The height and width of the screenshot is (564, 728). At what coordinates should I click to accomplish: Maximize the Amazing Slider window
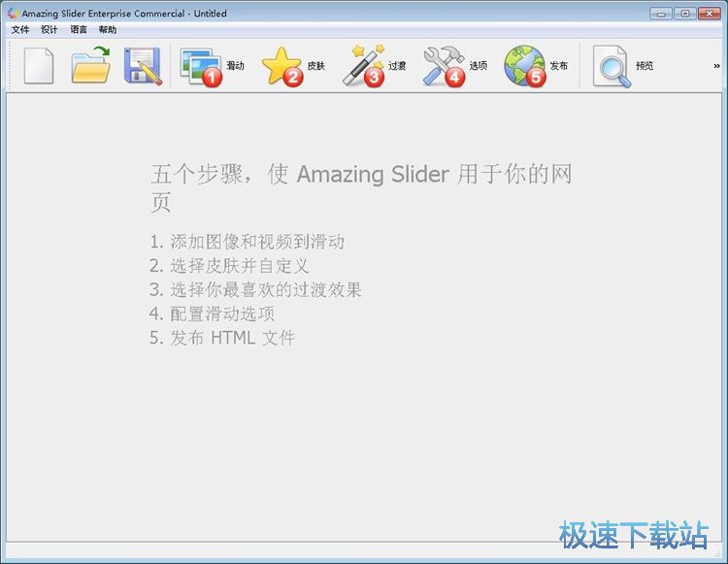[685, 14]
